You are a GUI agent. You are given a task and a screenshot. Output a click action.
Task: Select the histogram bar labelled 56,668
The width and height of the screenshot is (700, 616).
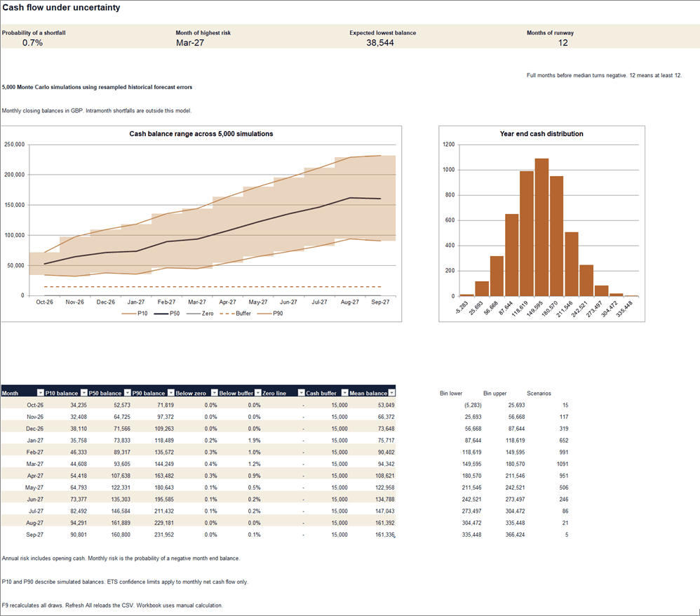coord(497,276)
